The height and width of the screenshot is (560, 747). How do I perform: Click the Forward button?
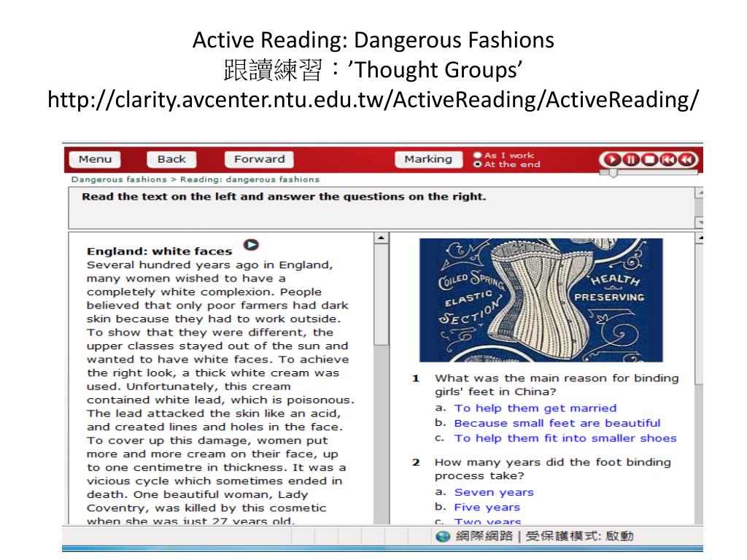point(259,159)
